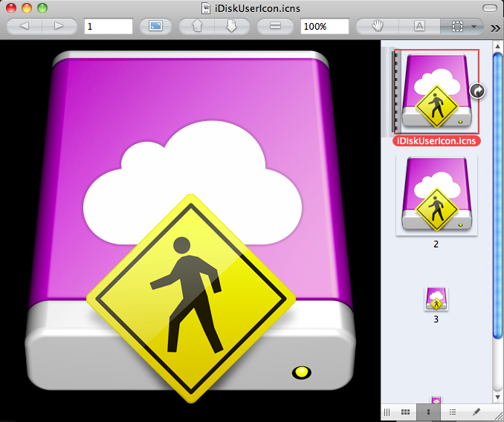Start slideshow with the screen icon button

tap(155, 26)
